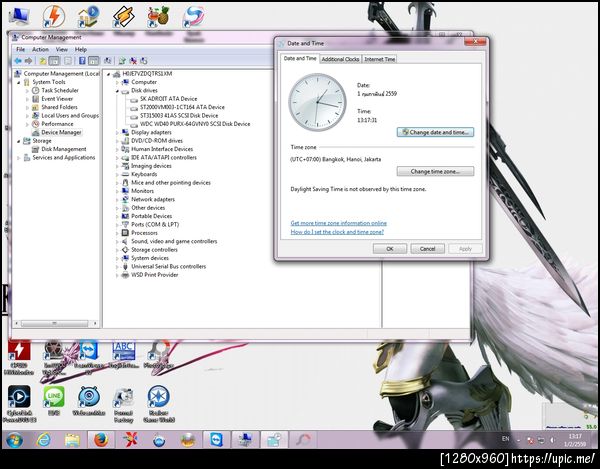
Task: Select SK ADROIT ATA Device
Action: 168,99
